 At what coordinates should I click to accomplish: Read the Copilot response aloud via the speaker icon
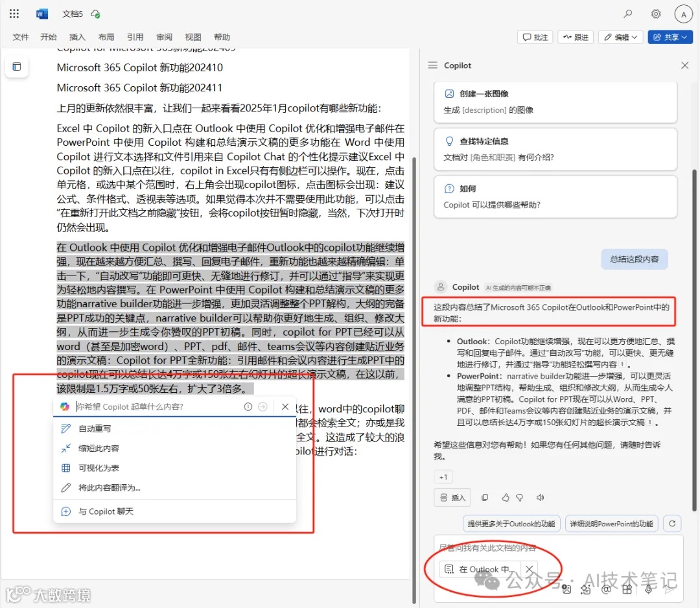tap(540, 497)
